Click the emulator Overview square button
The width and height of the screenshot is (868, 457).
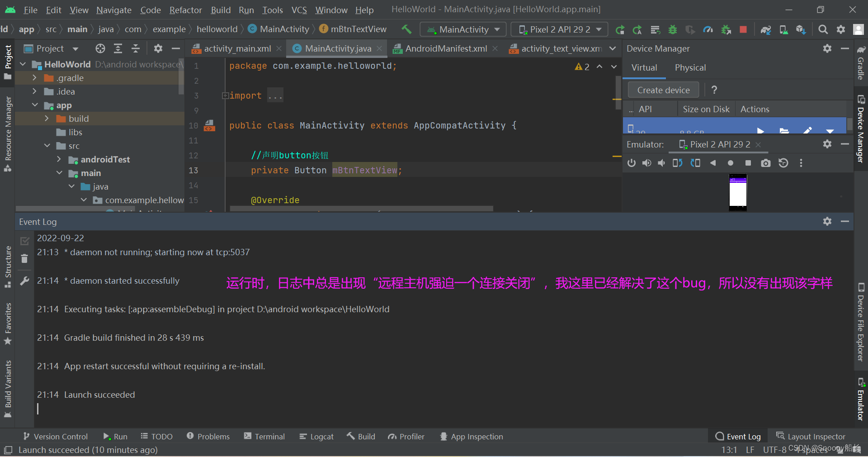click(x=748, y=163)
